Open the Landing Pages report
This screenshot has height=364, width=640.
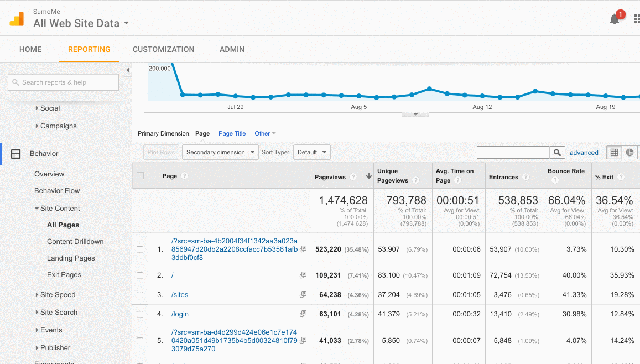click(x=71, y=258)
